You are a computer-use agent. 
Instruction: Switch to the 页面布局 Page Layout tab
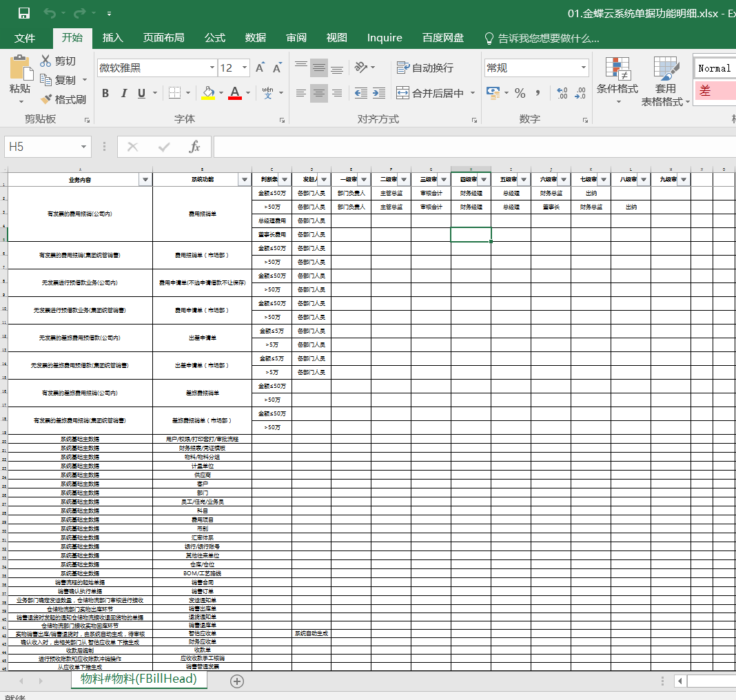pyautogui.click(x=163, y=38)
